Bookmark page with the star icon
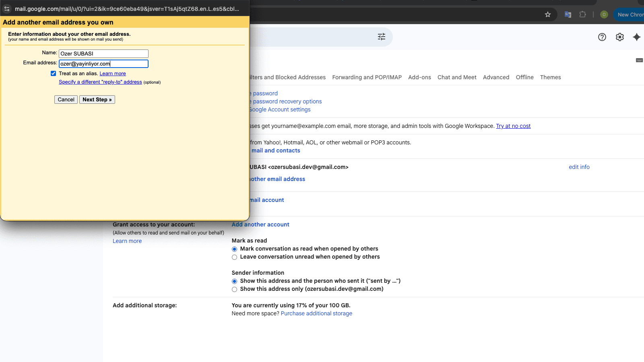The width and height of the screenshot is (644, 362). 547,14
